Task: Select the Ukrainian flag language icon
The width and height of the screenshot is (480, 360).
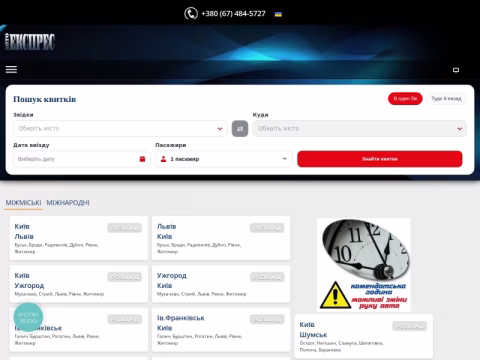Action: pyautogui.click(x=278, y=14)
